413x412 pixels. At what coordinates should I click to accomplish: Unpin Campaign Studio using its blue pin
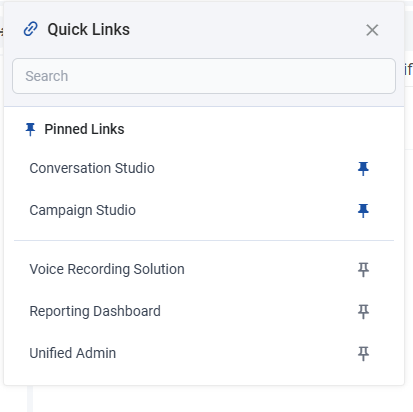(x=363, y=211)
